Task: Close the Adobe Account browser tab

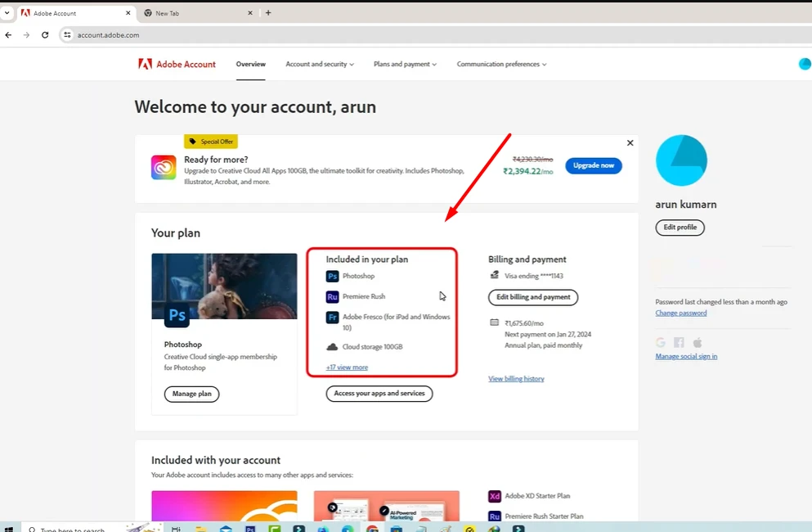Action: point(128,13)
